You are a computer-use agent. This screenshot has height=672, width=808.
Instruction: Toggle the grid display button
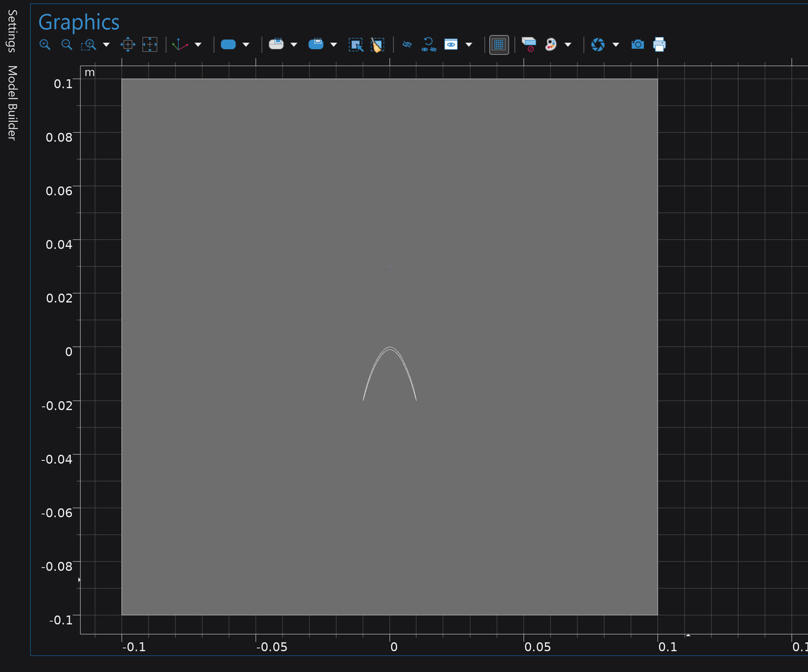point(499,44)
